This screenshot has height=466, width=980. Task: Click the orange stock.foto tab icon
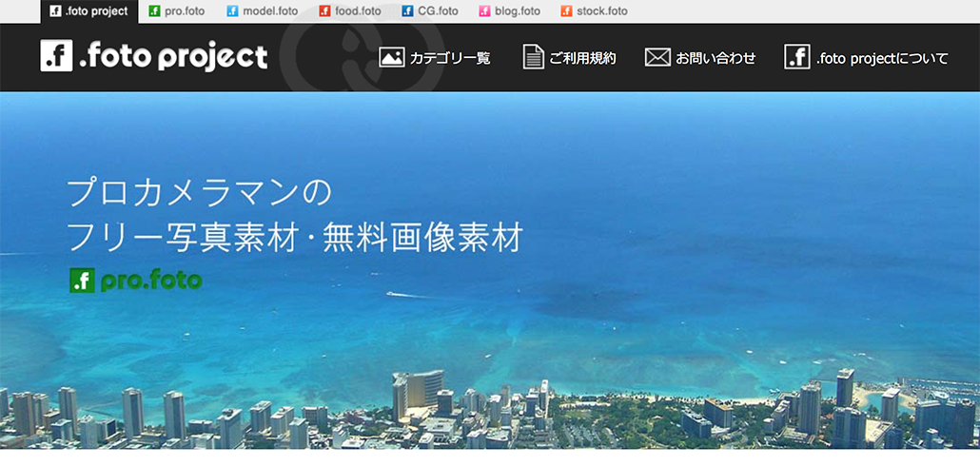[x=566, y=11]
